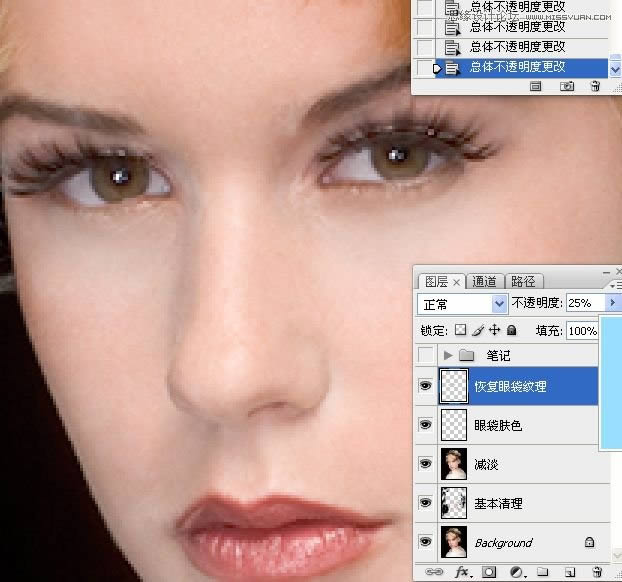Create new fill or adjustment layer
The width and height of the screenshot is (622, 582).
tap(517, 572)
